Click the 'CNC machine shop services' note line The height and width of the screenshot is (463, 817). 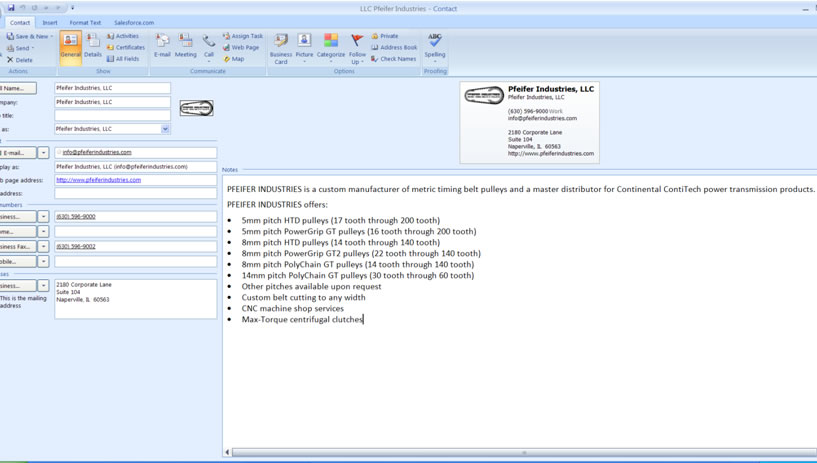tap(292, 308)
